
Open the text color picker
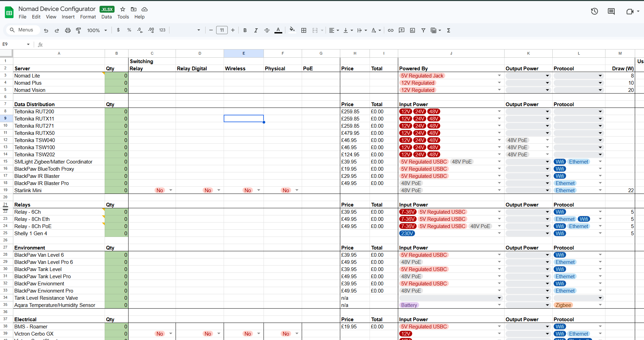tap(278, 30)
